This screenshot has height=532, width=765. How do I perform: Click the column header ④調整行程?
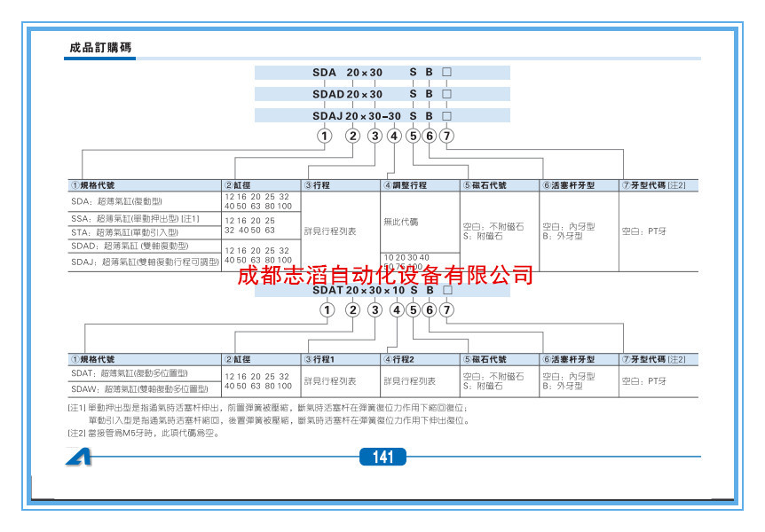pos(420,185)
